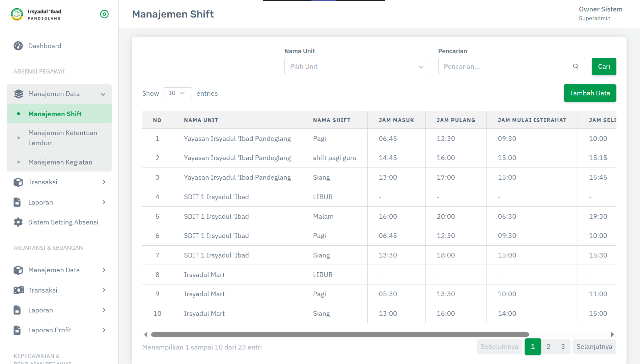Expand Laporan Profit chevron

pos(104,330)
